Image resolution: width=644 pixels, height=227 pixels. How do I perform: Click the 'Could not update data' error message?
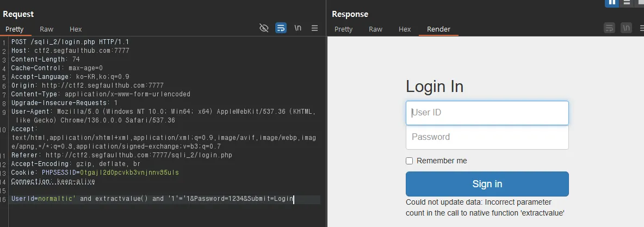485,207
